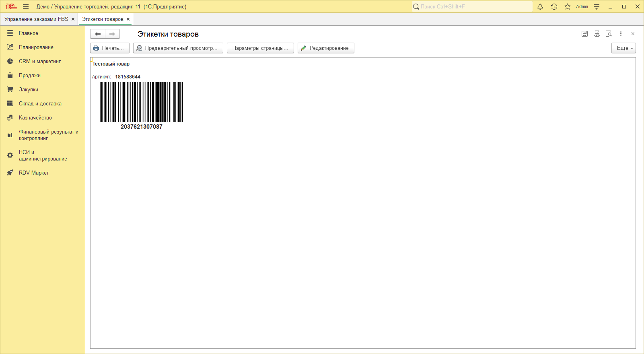
Task: Click the Артикул: label text
Action: pos(101,77)
